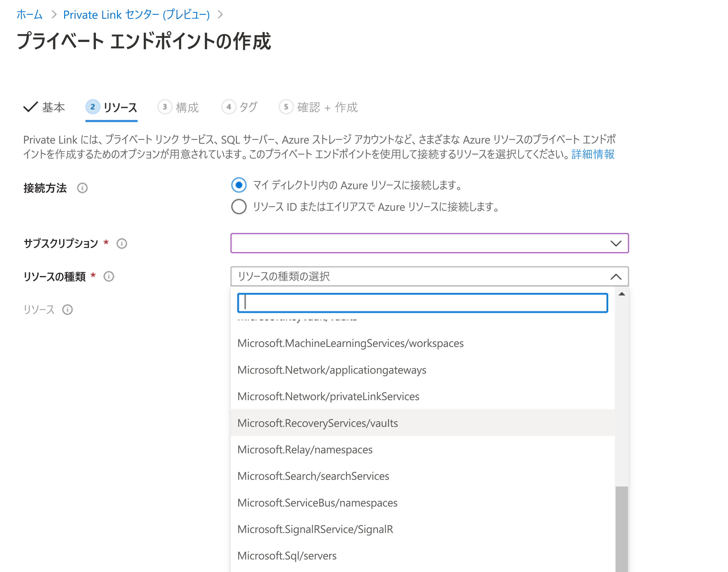Click the dropdown list scroll-up arrow
Screen dimensions: 728x572
(x=622, y=294)
